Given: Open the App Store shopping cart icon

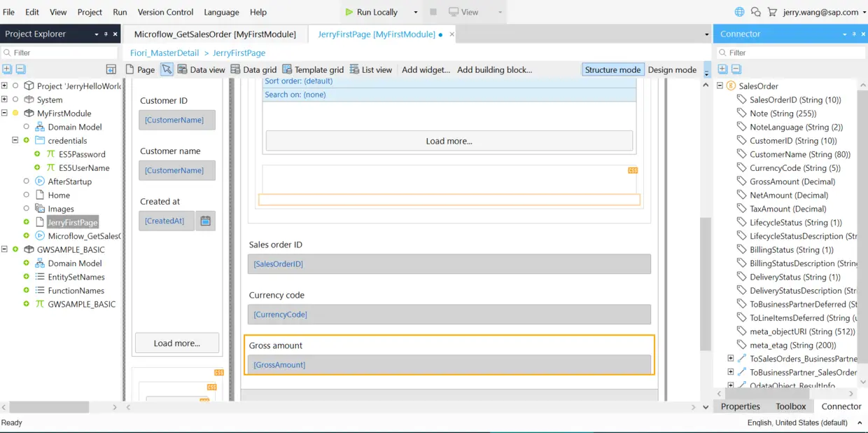Looking at the screenshot, I should coord(772,12).
